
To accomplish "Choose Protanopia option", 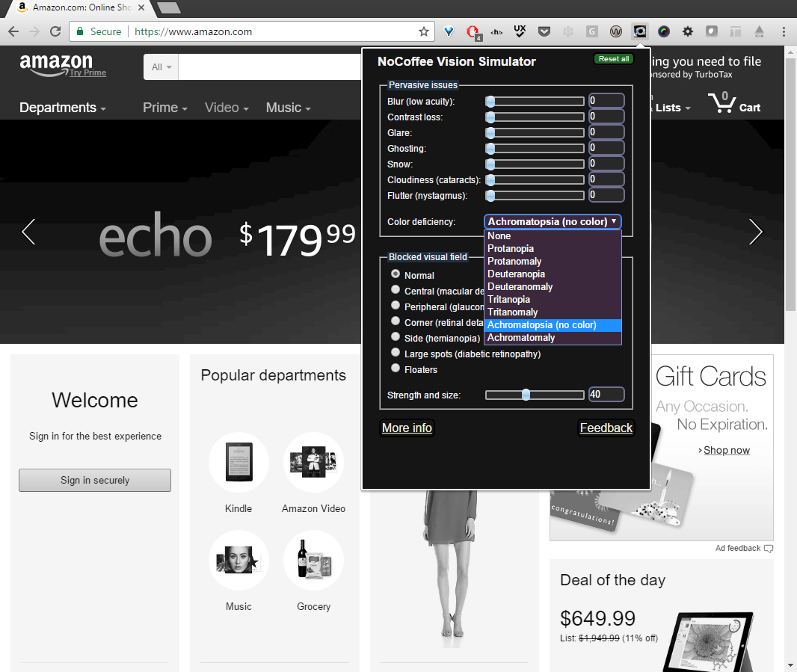I will pos(553,249).
